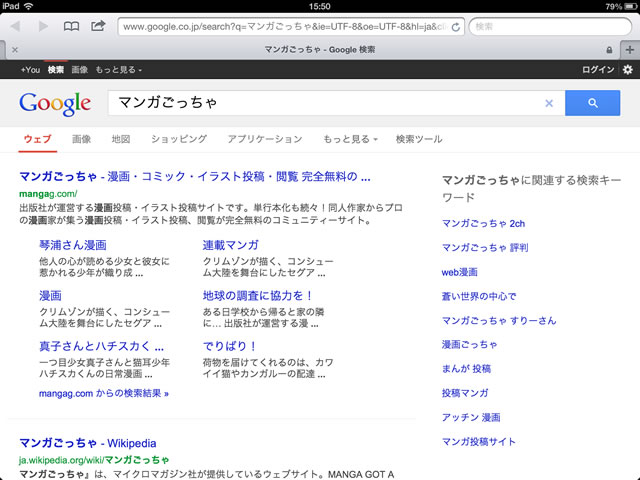640x480 pixels.
Task: Select the ウェブ results tab
Action: click(38, 139)
